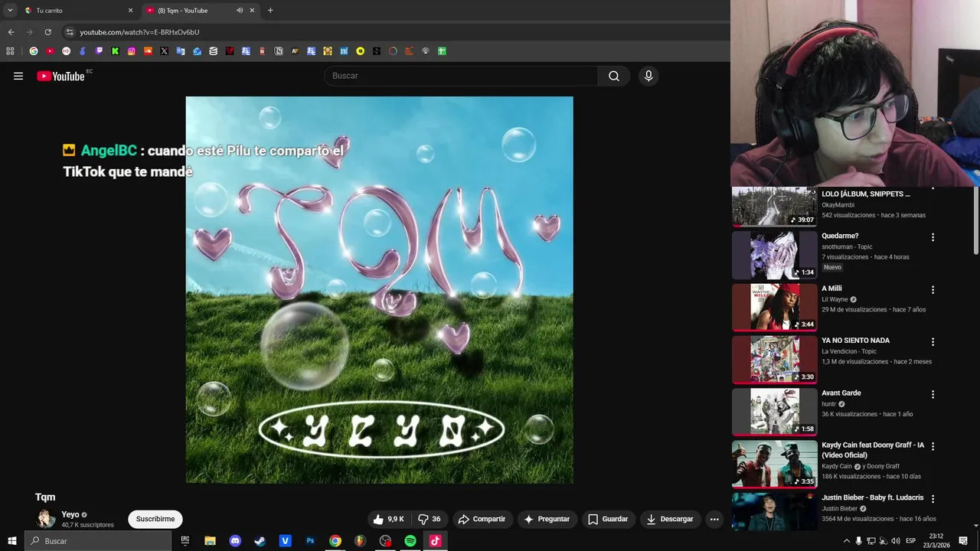The width and height of the screenshot is (980, 551).
Task: Download the video with Descargar
Action: click(x=670, y=519)
